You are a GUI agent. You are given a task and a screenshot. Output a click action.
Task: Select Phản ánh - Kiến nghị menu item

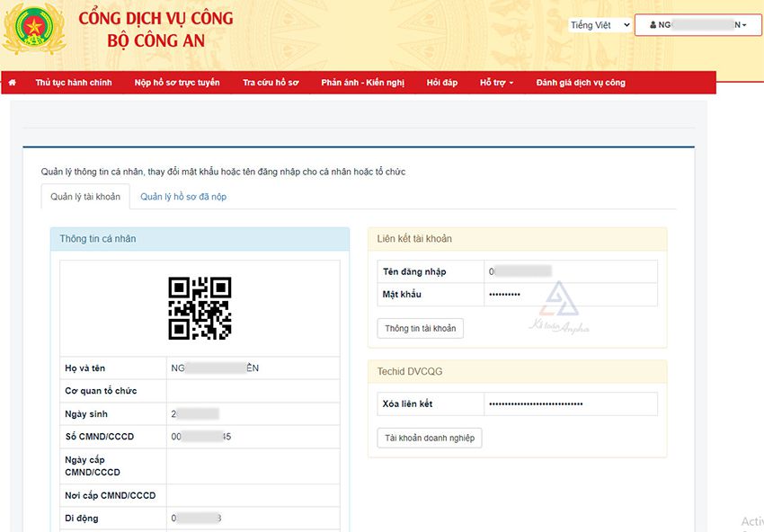(362, 83)
